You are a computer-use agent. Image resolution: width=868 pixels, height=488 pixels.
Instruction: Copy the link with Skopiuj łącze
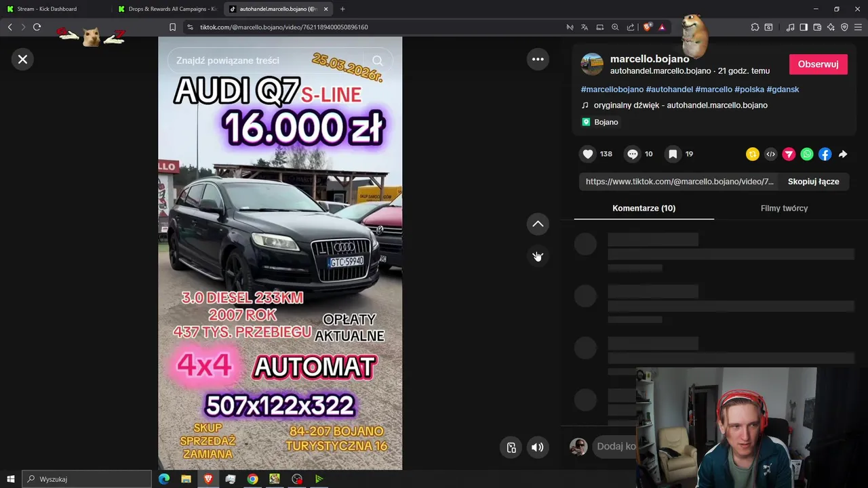coord(813,182)
